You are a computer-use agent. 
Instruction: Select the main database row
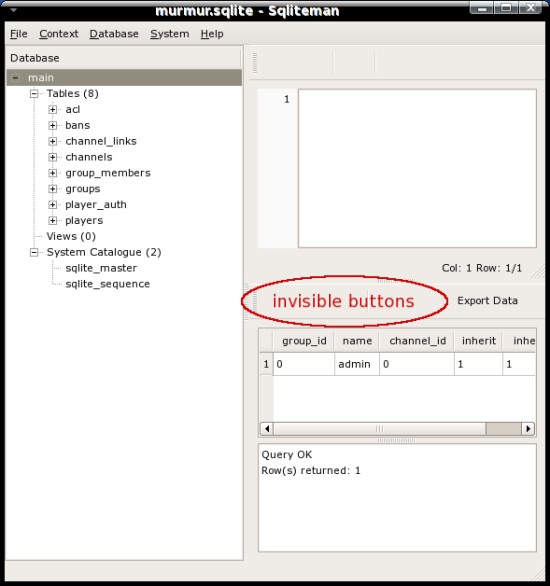point(124,78)
